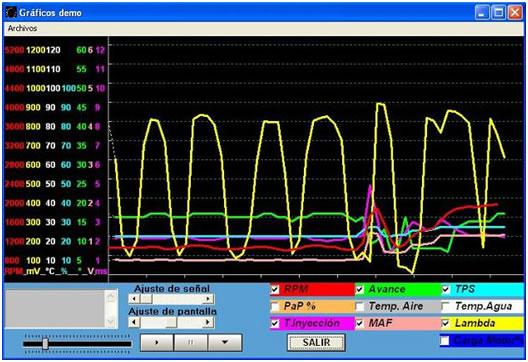This screenshot has height=362, width=528.
Task: Click inside the gray text area
Action: pos(55,308)
